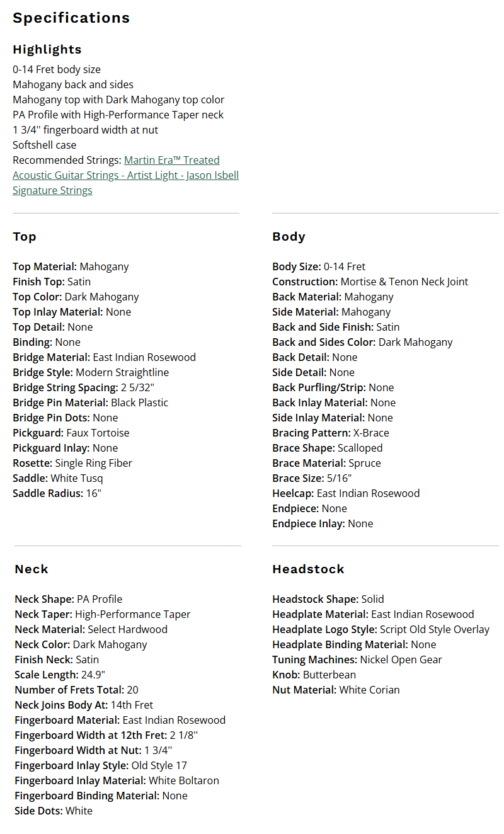This screenshot has width=504, height=834.
Task: Click the Tuning Machines Nickel Open Gear line
Action: pos(357,660)
